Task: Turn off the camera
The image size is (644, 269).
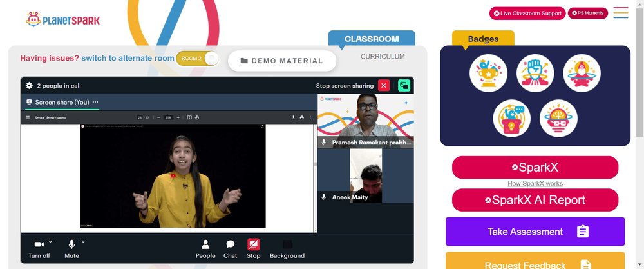Action: (x=39, y=249)
